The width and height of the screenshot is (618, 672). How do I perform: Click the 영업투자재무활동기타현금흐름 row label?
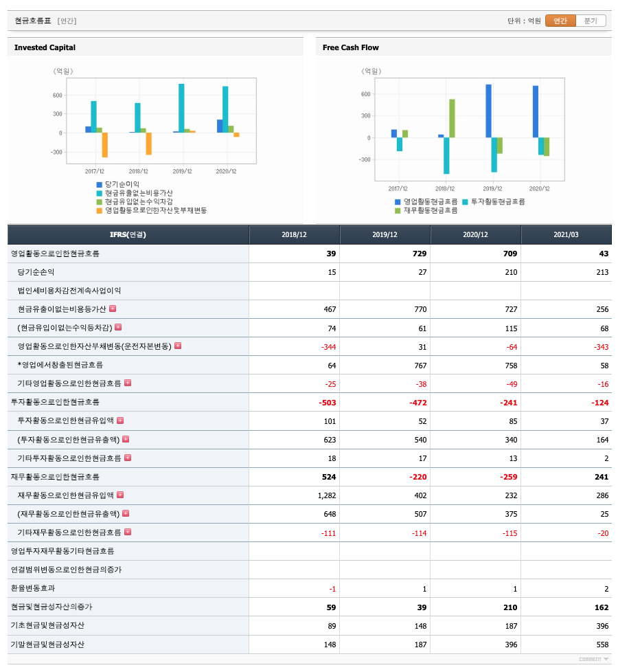point(62,550)
